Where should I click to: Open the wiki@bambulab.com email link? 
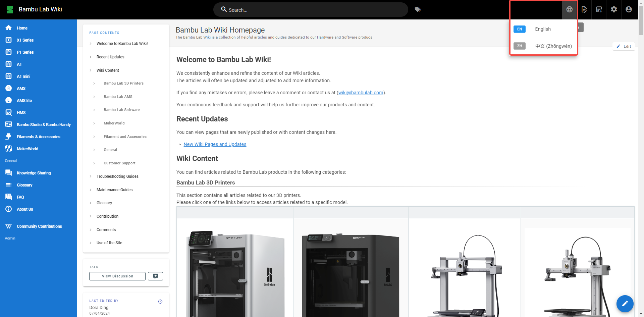(361, 93)
